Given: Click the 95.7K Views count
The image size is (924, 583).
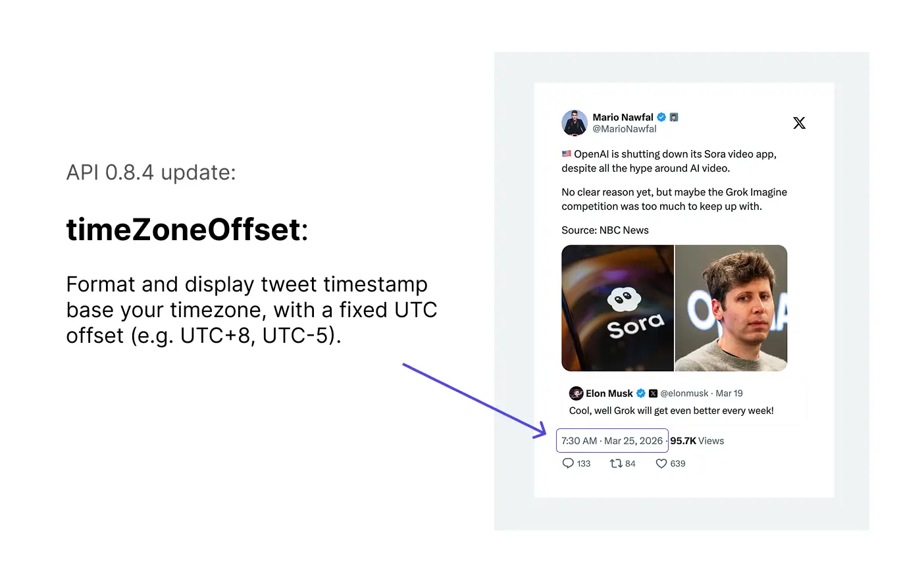Looking at the screenshot, I should 697,441.
